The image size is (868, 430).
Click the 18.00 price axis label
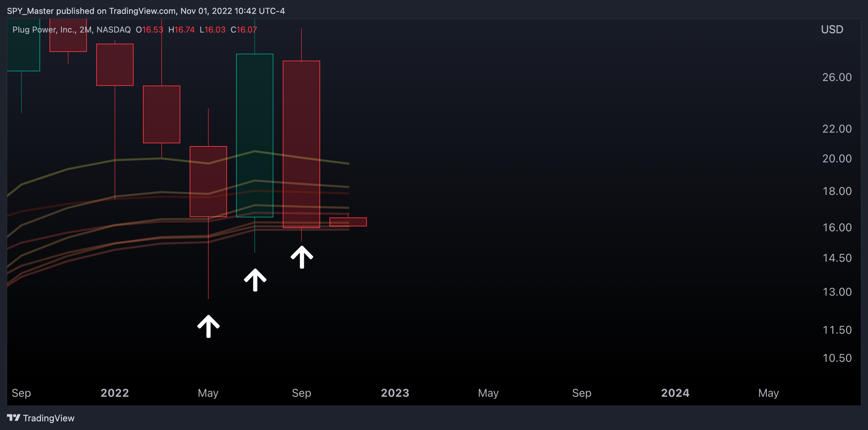837,191
